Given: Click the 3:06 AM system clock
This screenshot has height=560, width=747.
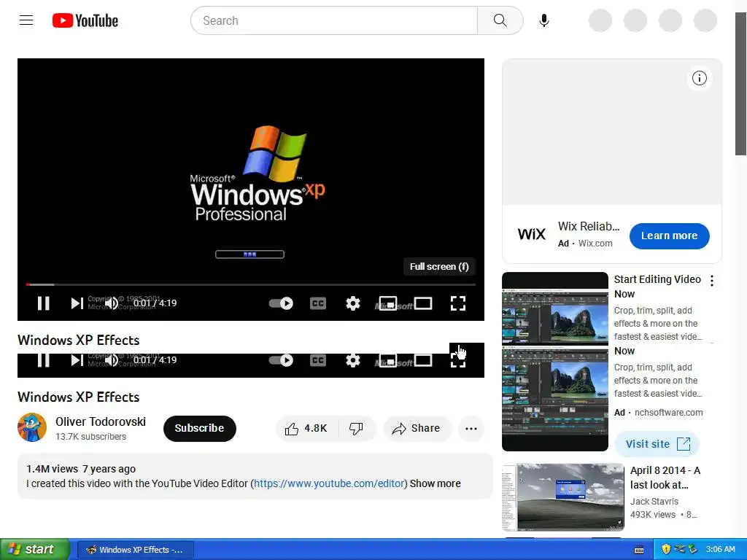Looking at the screenshot, I should pos(720,550).
